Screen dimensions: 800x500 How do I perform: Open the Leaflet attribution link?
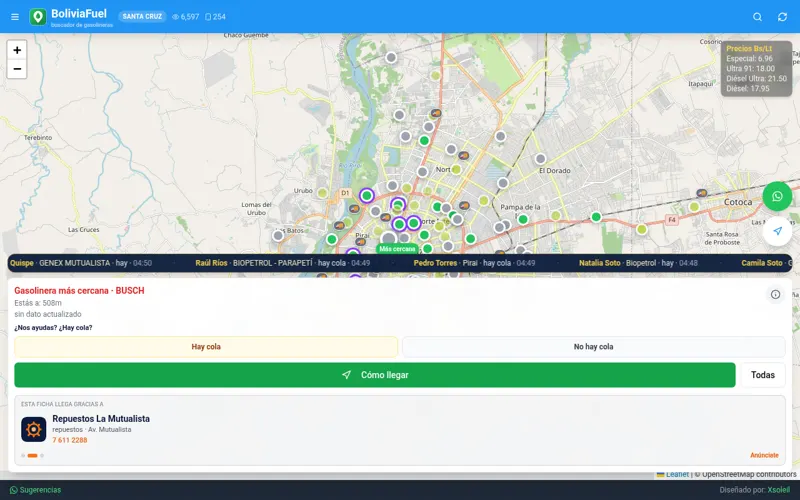(677, 474)
